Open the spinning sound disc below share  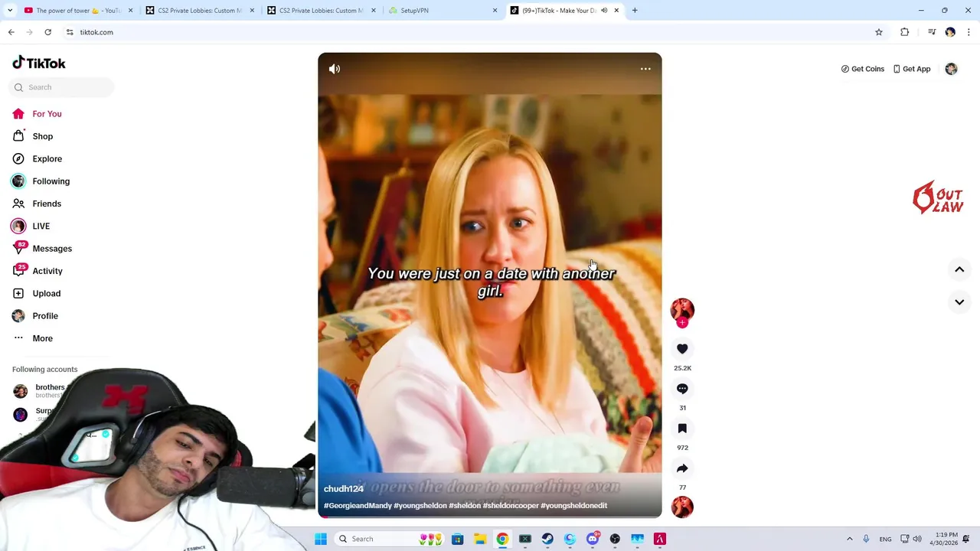[x=682, y=507]
